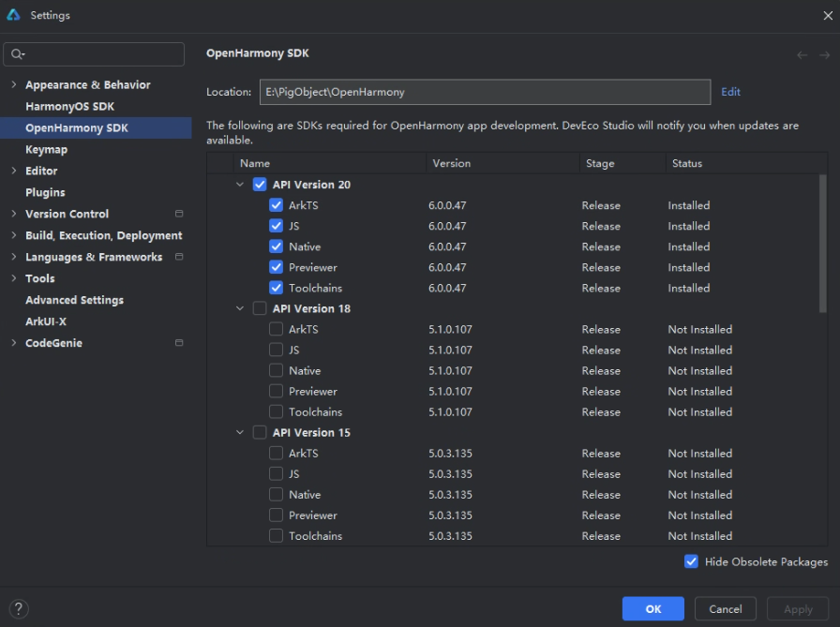Uncheck the API Version 20 checkbox
Viewport: 840px width, 627px height.
point(260,185)
